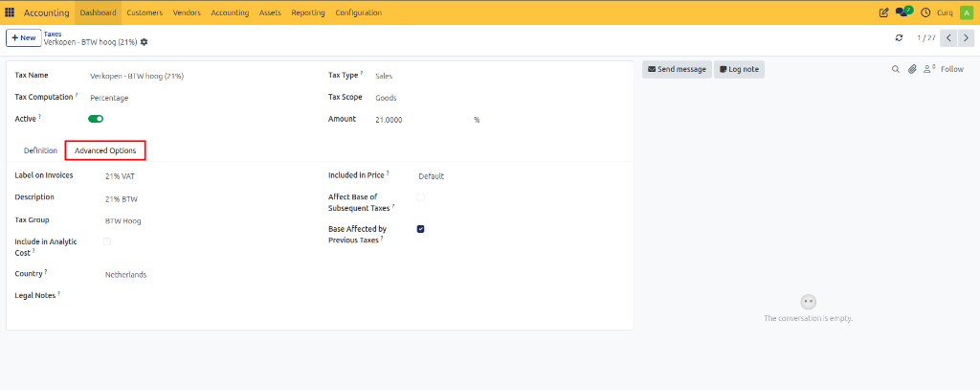
Task: Open the Dashboard menu
Action: point(99,12)
